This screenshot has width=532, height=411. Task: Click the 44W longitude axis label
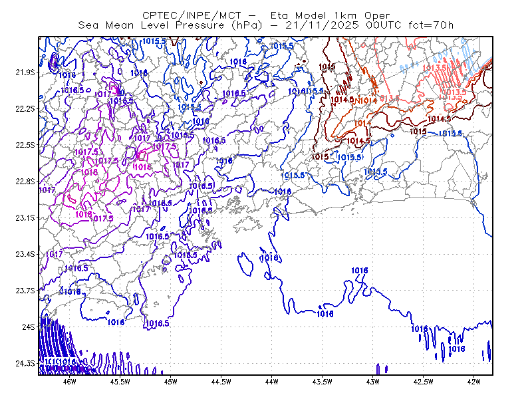(272, 382)
